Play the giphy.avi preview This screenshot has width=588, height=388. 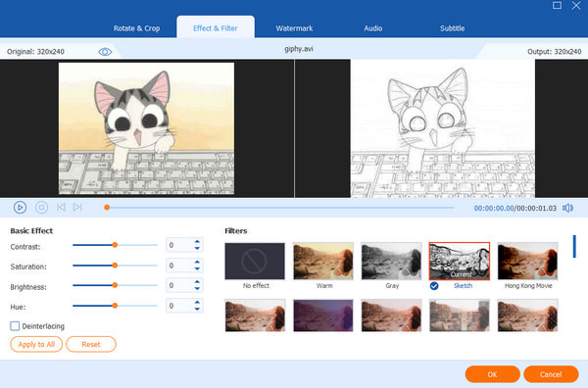coord(20,208)
